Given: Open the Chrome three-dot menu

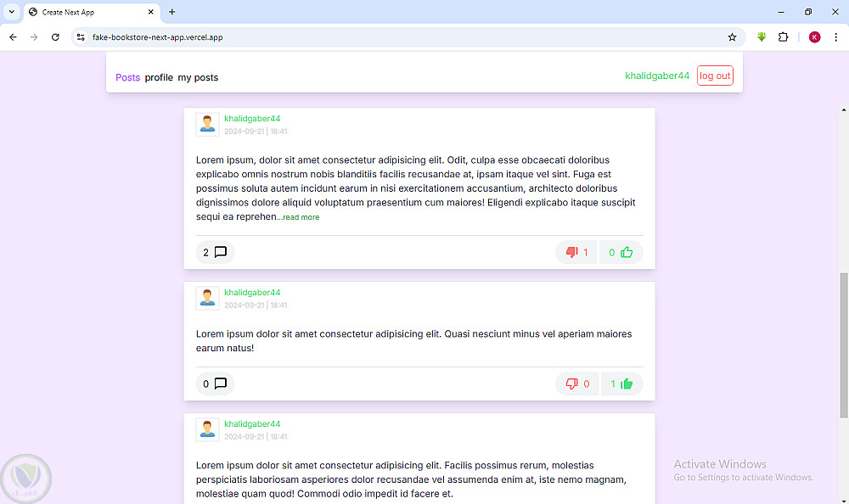Looking at the screenshot, I should tap(836, 37).
